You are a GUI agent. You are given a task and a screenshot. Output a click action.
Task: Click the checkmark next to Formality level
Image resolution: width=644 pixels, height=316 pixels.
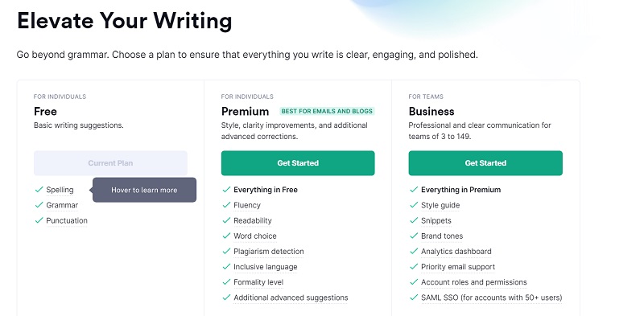(x=226, y=282)
